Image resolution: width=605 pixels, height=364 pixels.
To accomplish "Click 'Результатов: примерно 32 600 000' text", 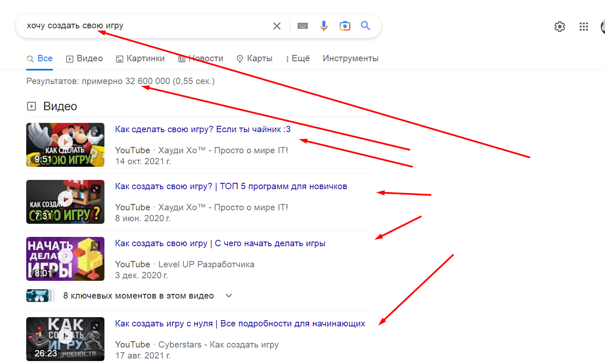I will pyautogui.click(x=98, y=81).
